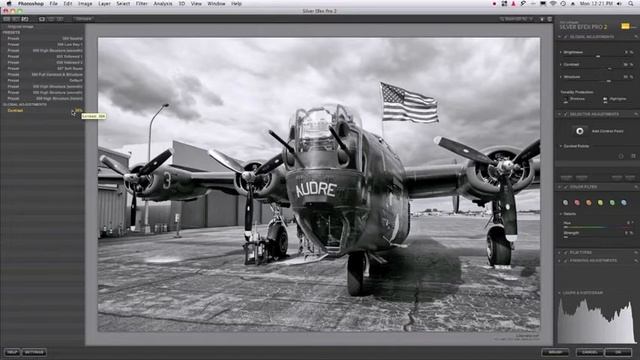The height and width of the screenshot is (360, 640).
Task: Reset the Color Filter section
Action: (x=636, y=187)
